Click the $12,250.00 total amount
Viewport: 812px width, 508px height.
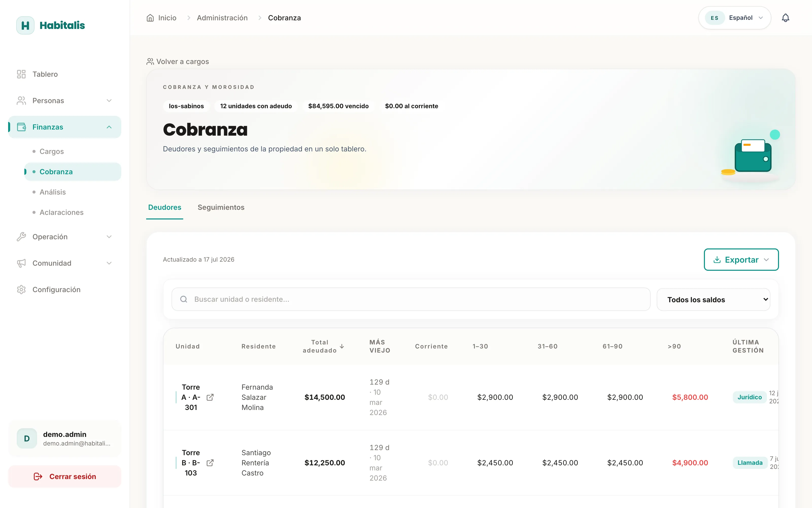[325, 463]
